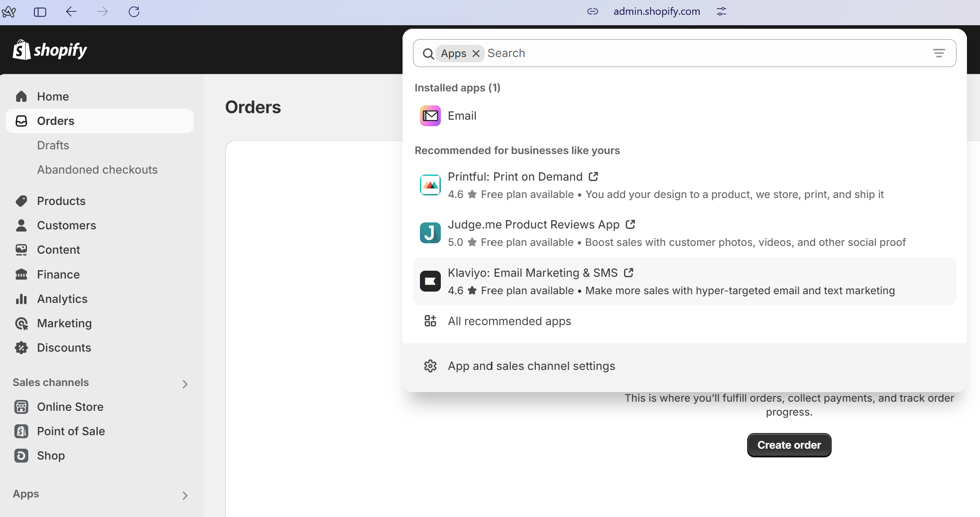
Task: Click the Klaviyo app icon
Action: coord(430,281)
